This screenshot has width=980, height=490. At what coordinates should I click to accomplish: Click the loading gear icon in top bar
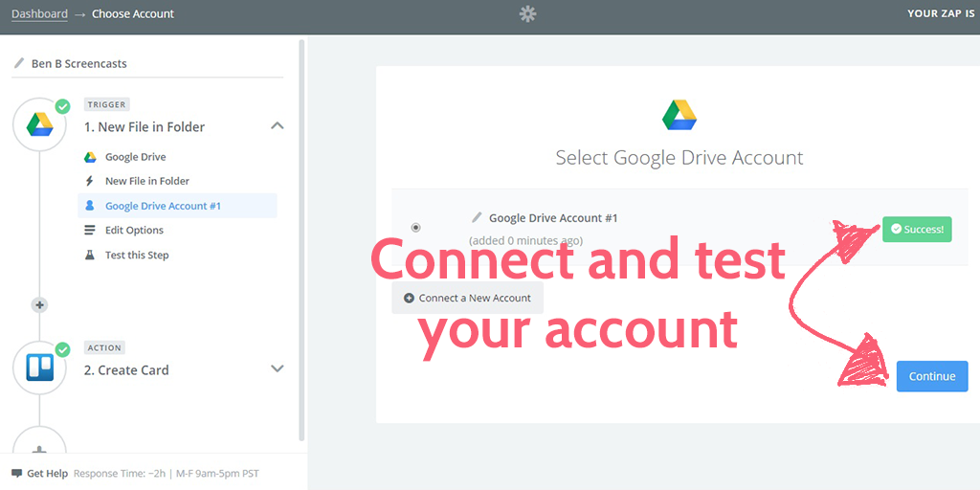coord(527,14)
